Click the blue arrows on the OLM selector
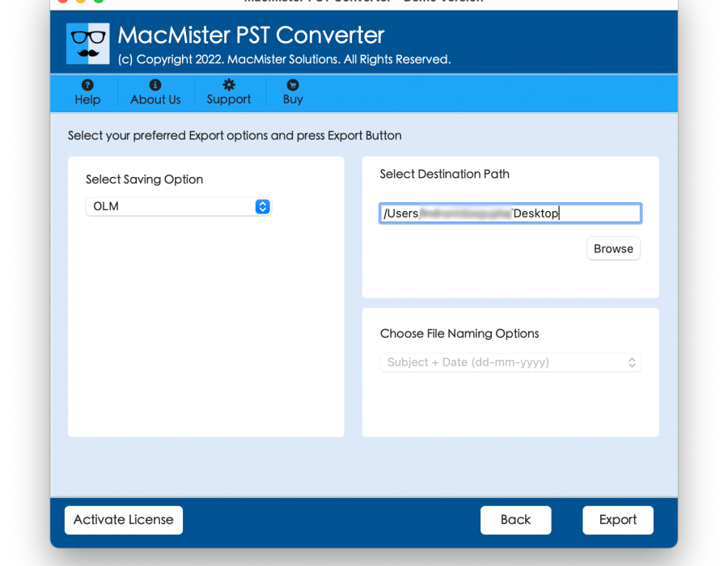 point(262,206)
